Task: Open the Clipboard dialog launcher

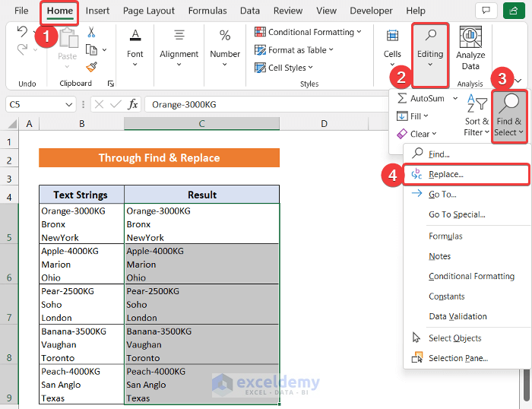Action: pyautogui.click(x=111, y=84)
